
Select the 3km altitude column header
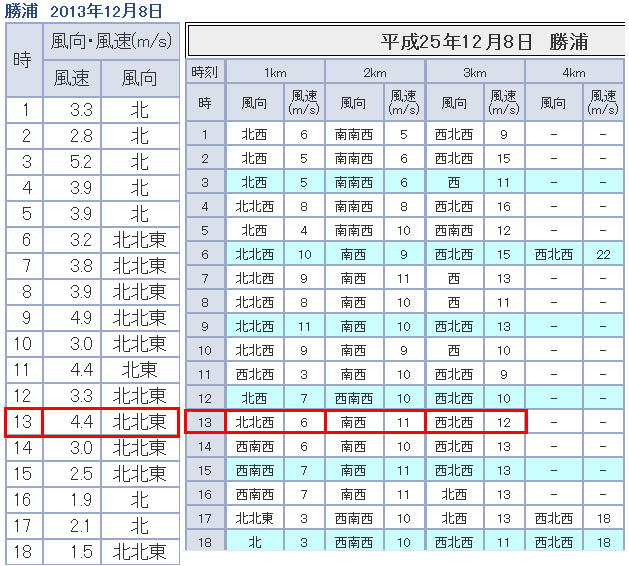point(475,73)
